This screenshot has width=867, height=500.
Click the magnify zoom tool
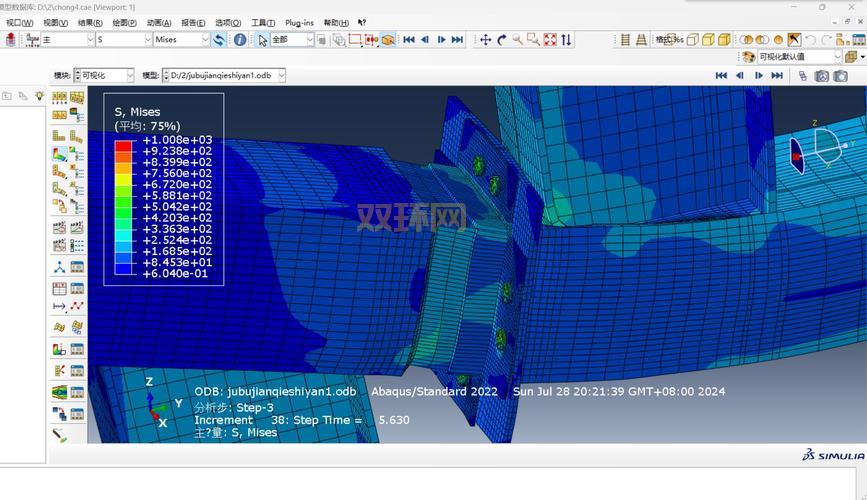coord(518,40)
